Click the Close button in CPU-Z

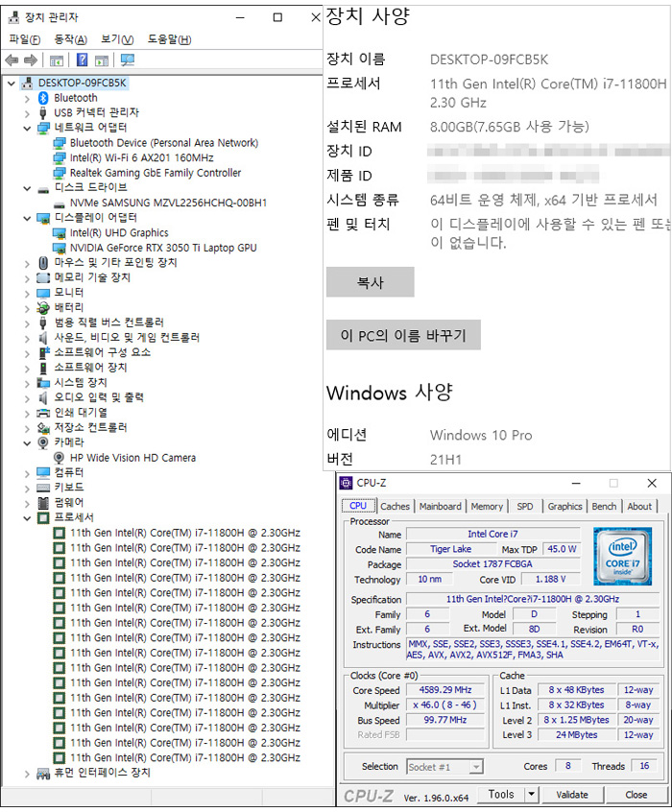pos(636,795)
